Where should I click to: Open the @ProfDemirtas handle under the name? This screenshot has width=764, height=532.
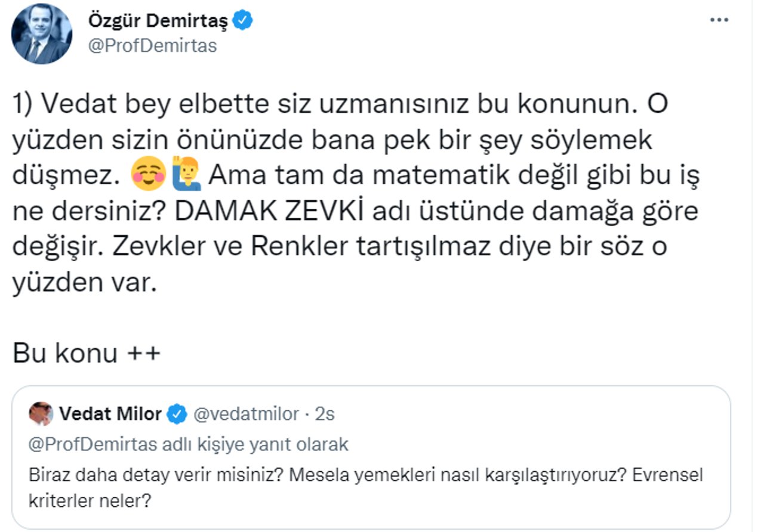[152, 46]
